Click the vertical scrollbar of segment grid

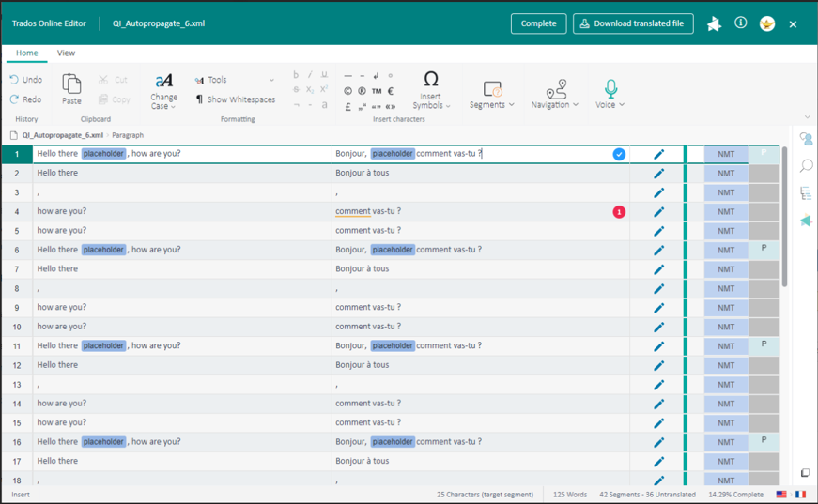coord(785,216)
